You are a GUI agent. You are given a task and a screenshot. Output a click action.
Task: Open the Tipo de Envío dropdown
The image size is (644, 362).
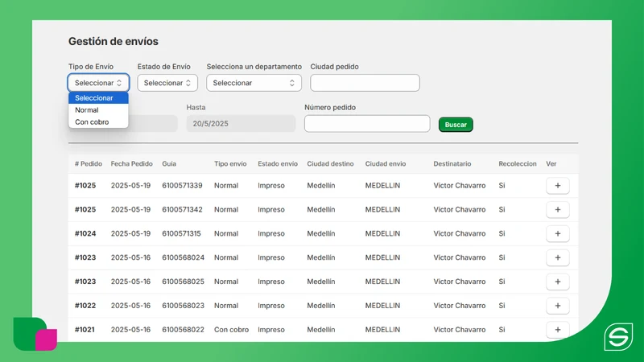tap(98, 83)
